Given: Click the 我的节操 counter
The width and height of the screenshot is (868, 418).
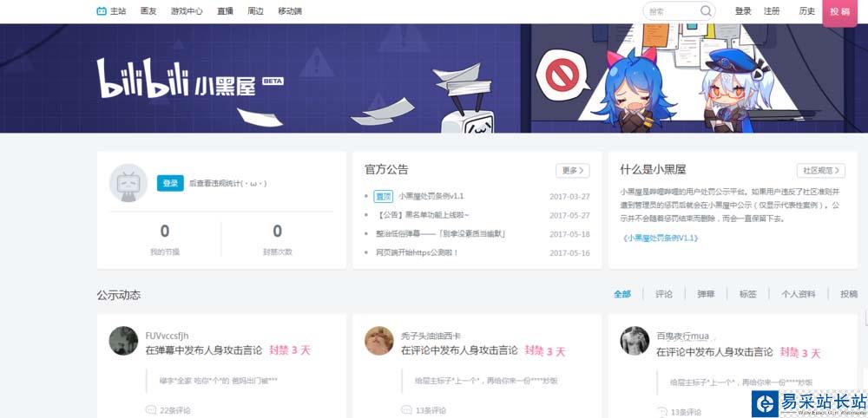Looking at the screenshot, I should pyautogui.click(x=165, y=238).
